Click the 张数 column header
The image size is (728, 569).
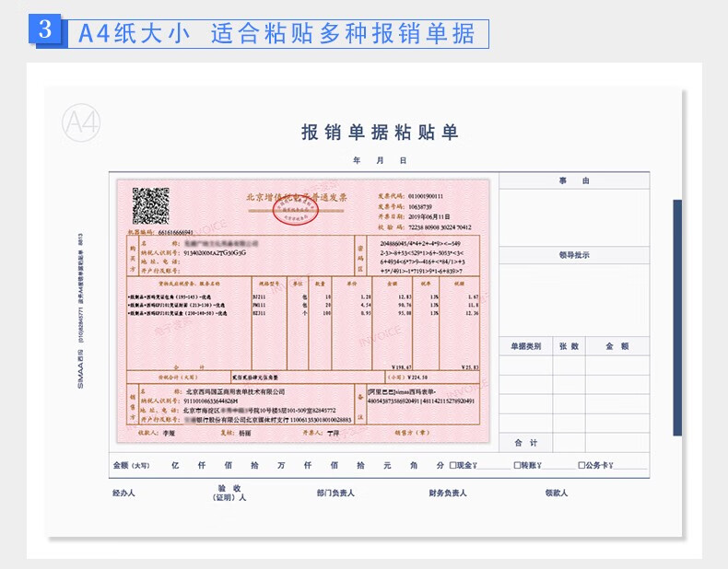coord(569,346)
